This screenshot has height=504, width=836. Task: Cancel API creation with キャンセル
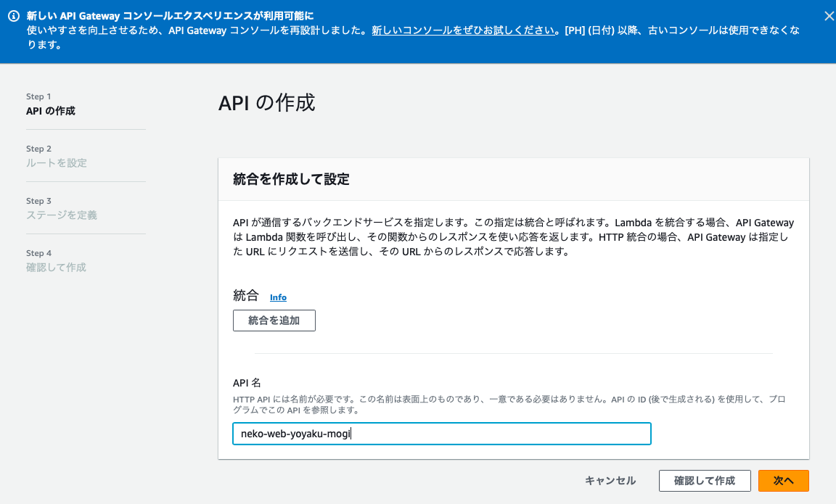click(610, 480)
